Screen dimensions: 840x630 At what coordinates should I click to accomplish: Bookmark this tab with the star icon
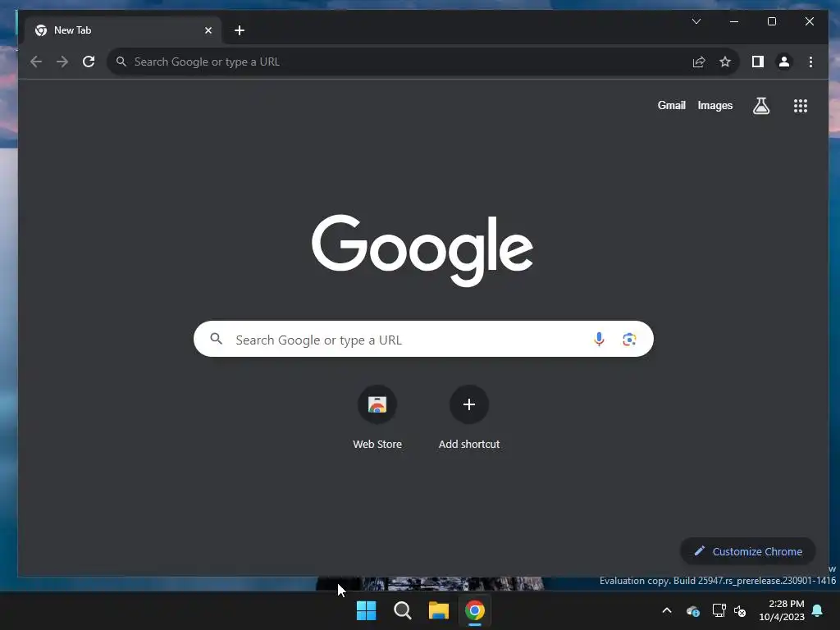(725, 62)
